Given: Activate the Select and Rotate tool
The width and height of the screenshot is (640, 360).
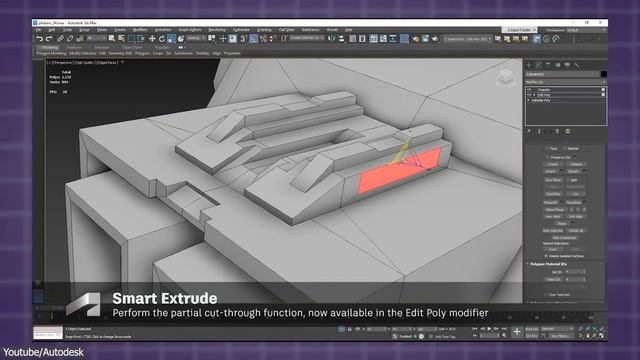Looking at the screenshot, I should pyautogui.click(x=162, y=39).
